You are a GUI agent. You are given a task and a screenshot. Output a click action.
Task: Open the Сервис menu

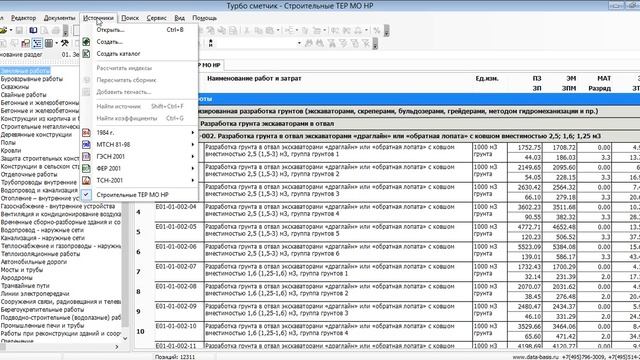coord(156,18)
